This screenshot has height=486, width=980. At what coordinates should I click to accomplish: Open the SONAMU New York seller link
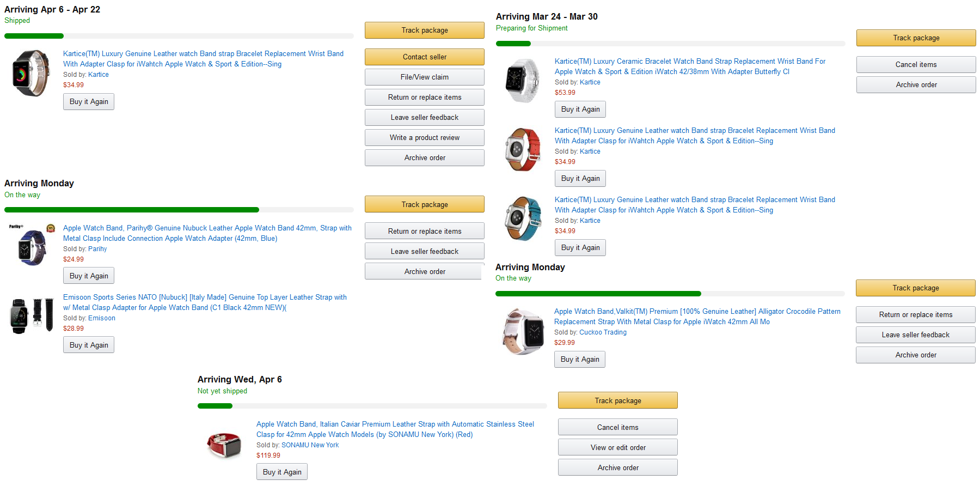(x=310, y=445)
